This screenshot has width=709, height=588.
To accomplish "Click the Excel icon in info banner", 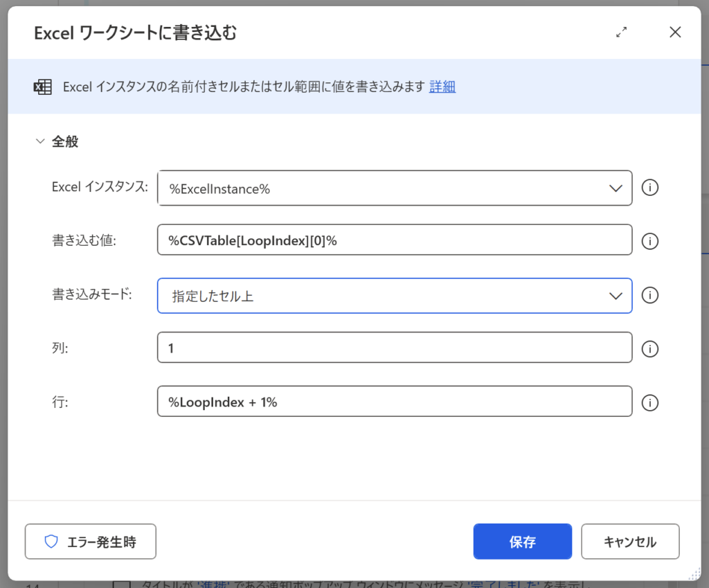I will (42, 87).
